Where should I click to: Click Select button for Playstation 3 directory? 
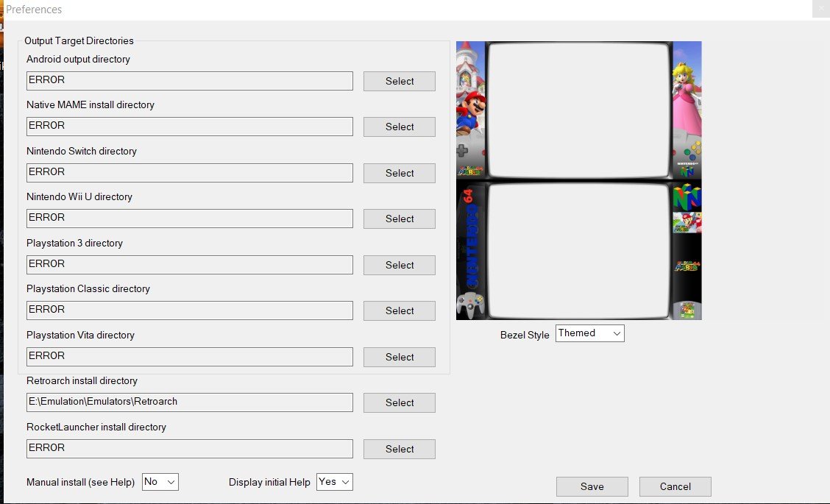399,265
